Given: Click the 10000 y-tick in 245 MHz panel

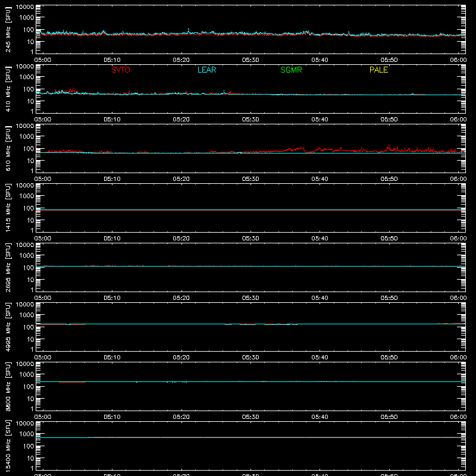Looking at the screenshot, I should coord(25,7).
